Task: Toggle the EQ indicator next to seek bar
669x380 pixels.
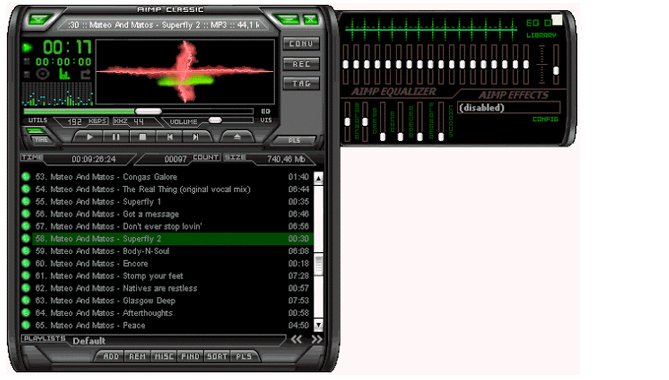Action: point(266,111)
